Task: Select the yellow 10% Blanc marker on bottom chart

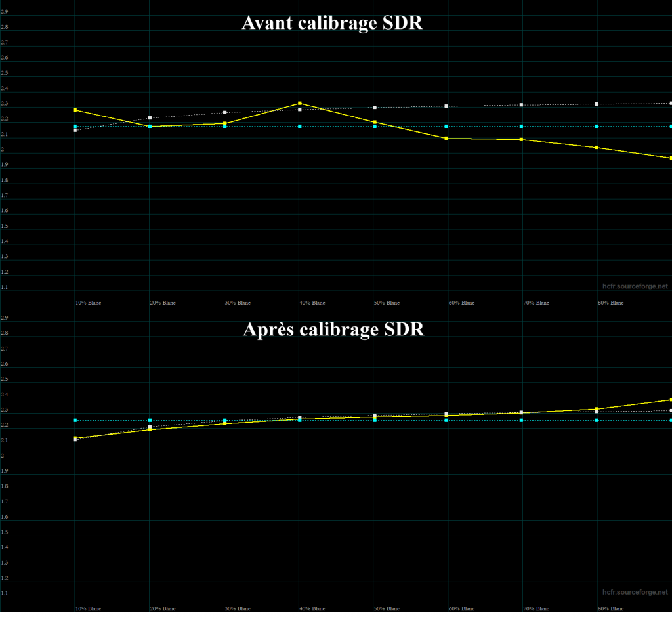Action: coord(75,438)
